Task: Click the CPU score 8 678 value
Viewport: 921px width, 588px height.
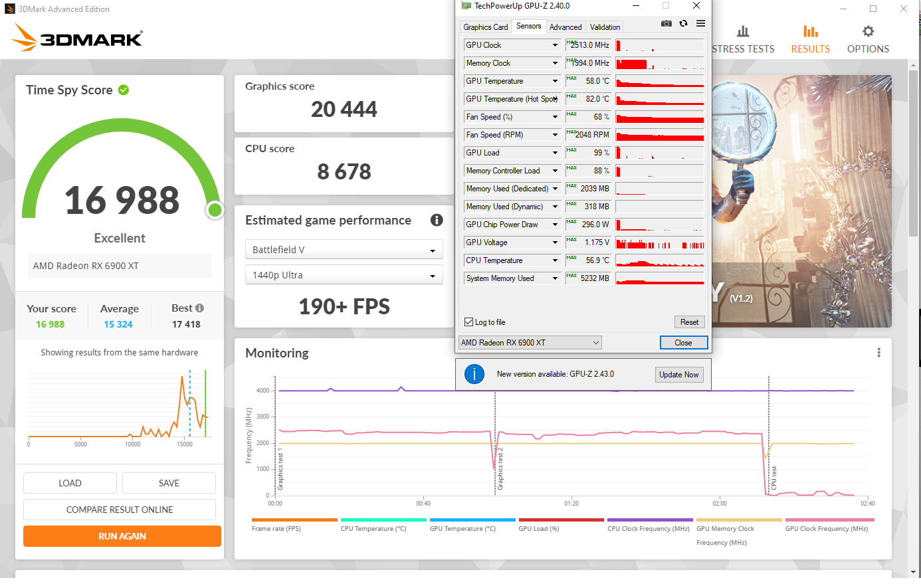Action: (x=344, y=171)
